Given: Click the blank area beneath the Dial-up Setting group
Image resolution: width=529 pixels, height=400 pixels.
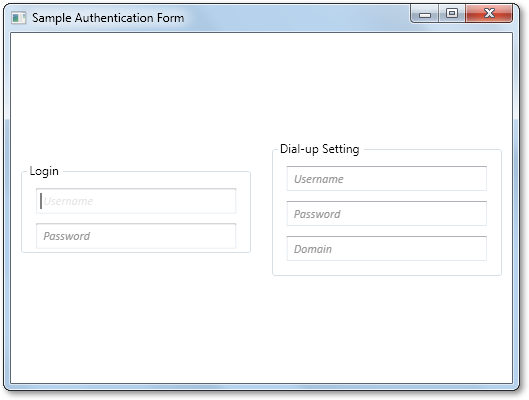Looking at the screenshot, I should pos(387,329).
